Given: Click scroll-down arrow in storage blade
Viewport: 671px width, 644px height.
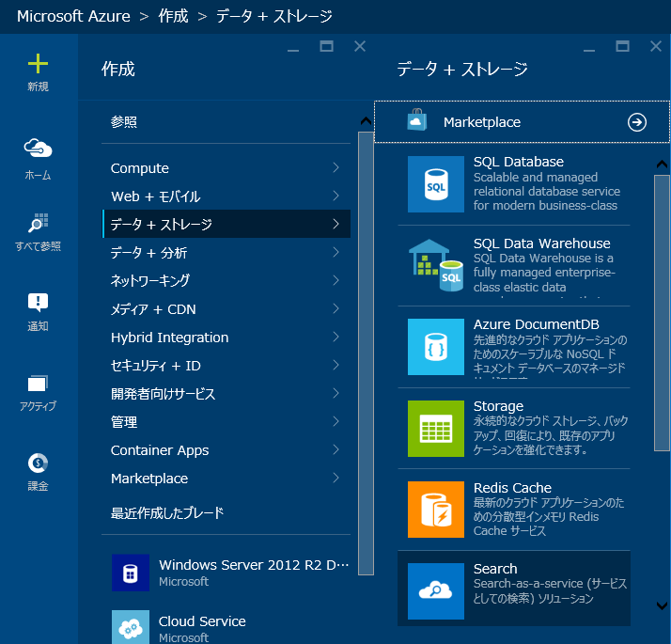Looking at the screenshot, I should (662, 605).
